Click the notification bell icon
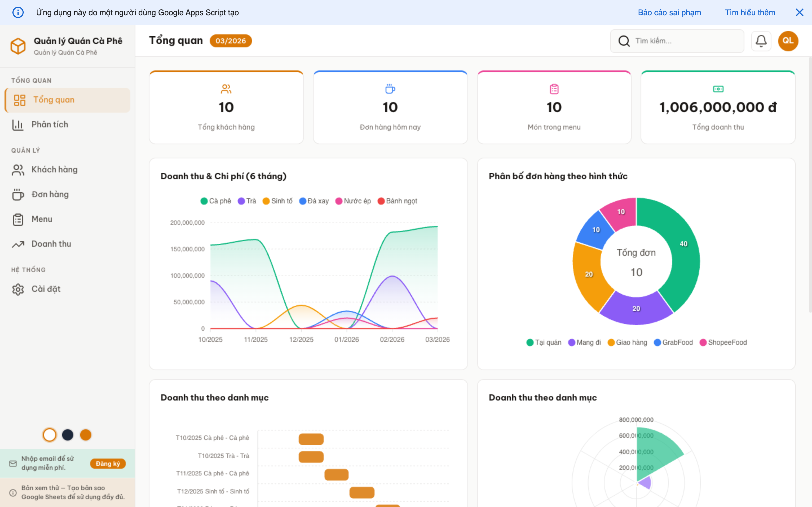The height and width of the screenshot is (507, 812). (761, 41)
